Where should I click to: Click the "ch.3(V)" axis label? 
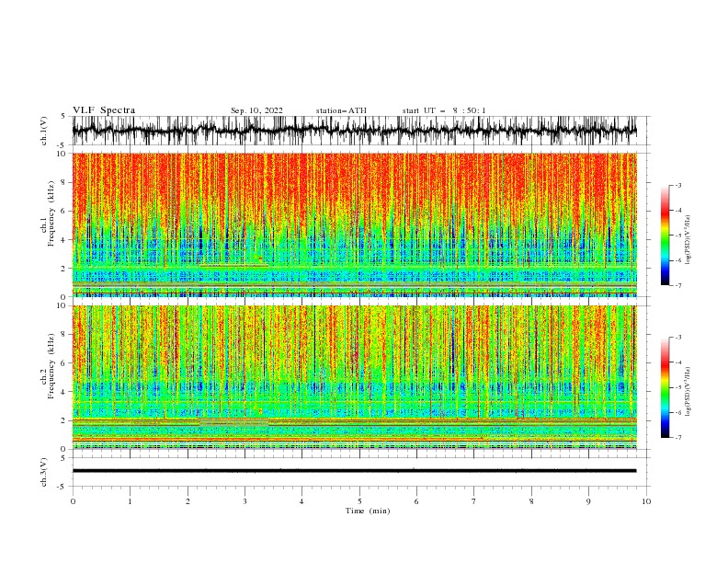pyautogui.click(x=44, y=472)
